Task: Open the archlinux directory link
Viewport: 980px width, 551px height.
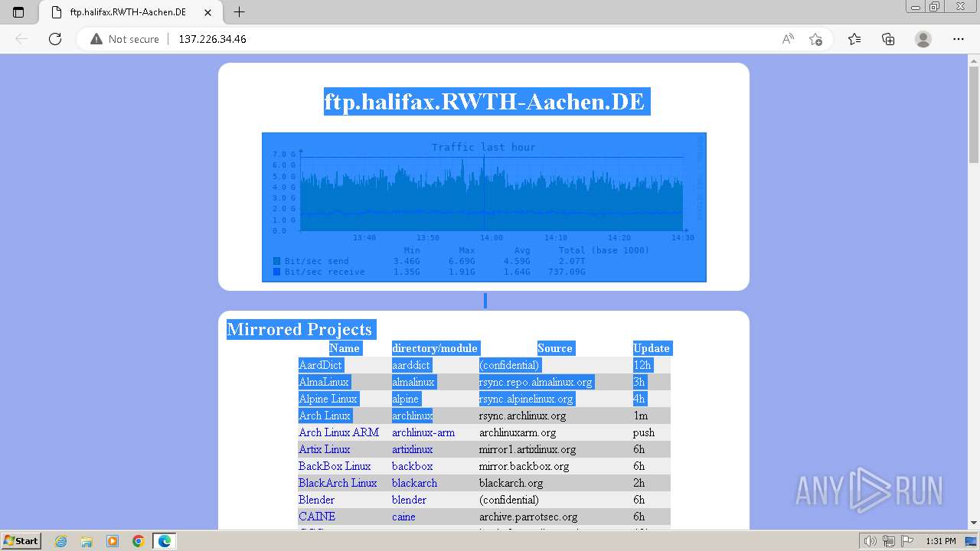Action: (x=413, y=416)
